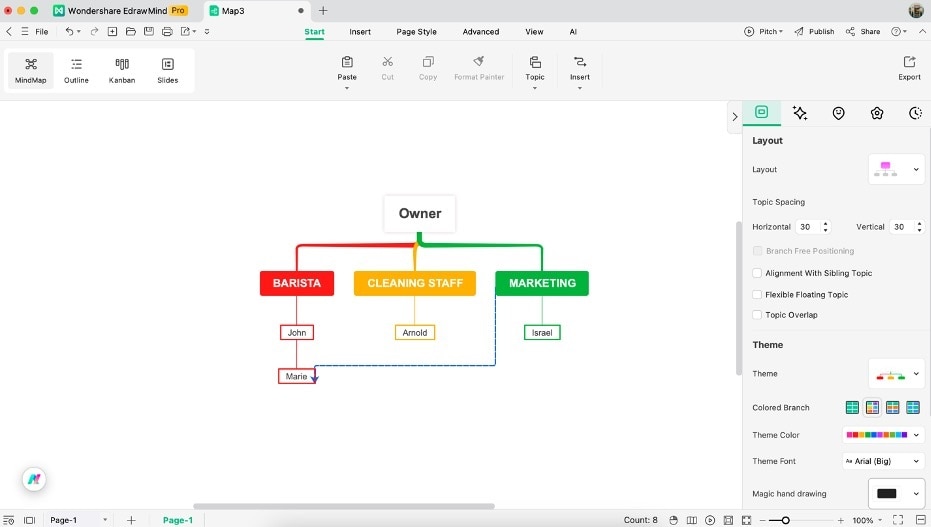Add a new document tab

coord(323,11)
